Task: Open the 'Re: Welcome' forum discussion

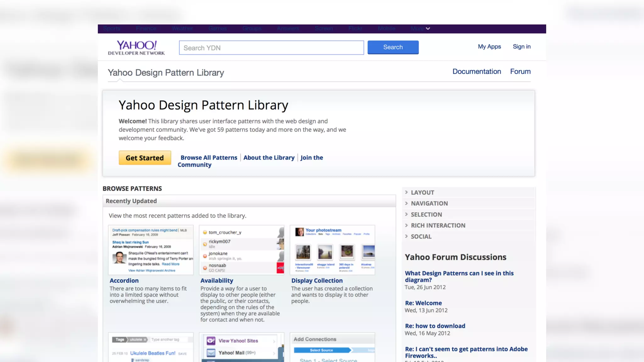Action: click(423, 303)
